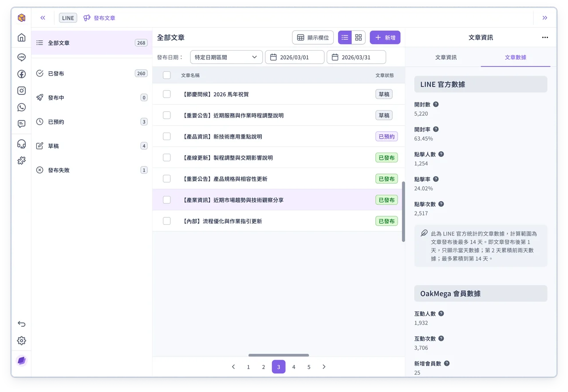Check the box for 【內部】流程優化與作業指引更新
Viewport: 568px width, 392px height.
(167, 221)
